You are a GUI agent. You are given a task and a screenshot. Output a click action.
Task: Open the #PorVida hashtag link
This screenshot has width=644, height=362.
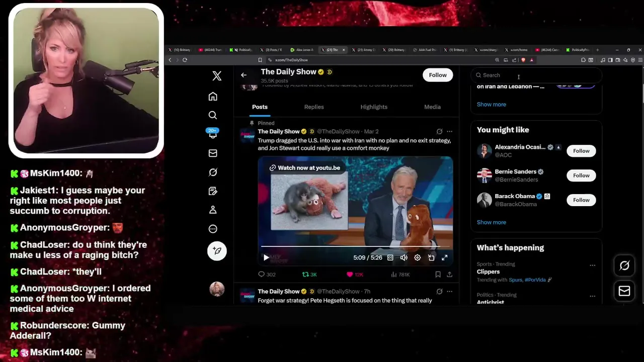click(536, 280)
